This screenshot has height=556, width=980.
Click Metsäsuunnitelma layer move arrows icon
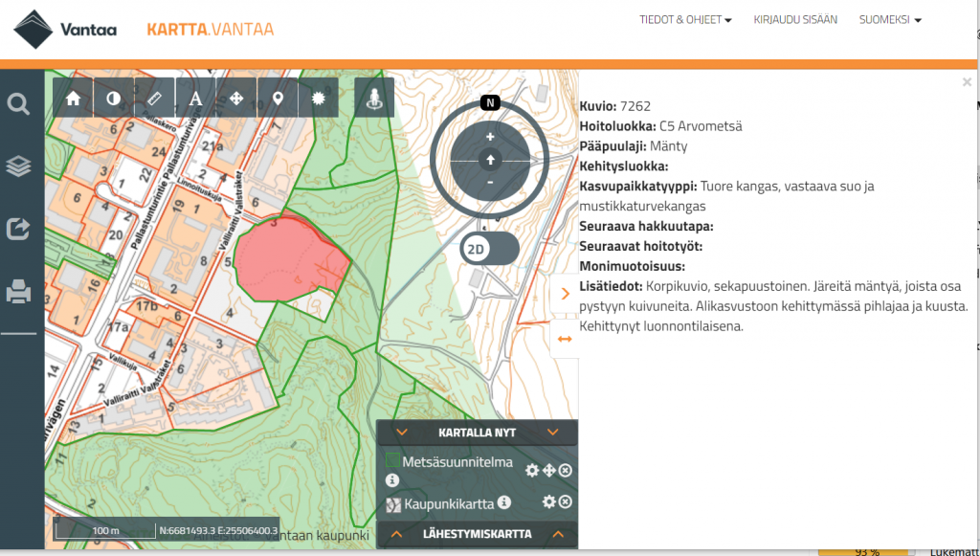click(548, 471)
